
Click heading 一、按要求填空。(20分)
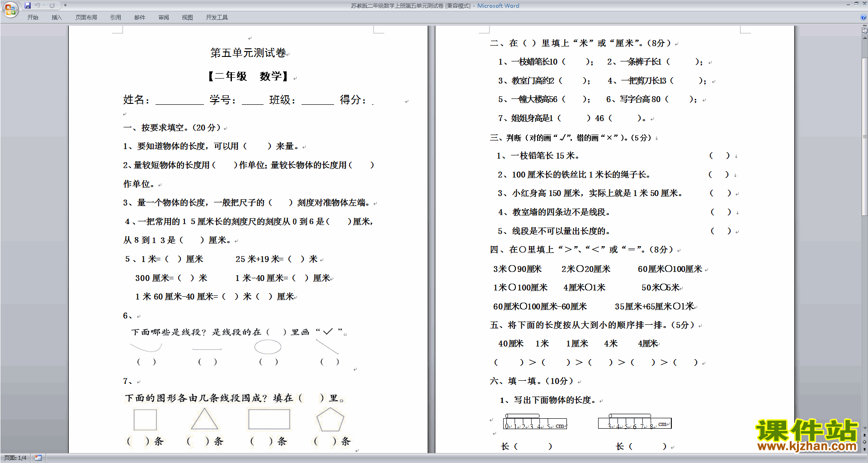[x=172, y=128]
